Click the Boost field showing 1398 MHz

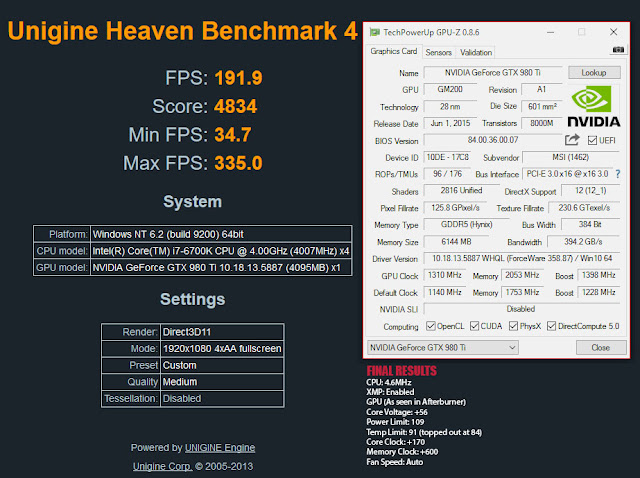pyautogui.click(x=599, y=275)
